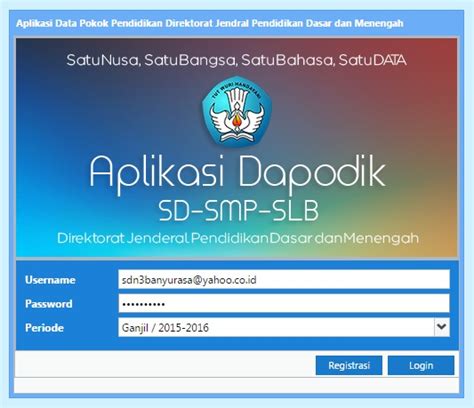
Task: Click the SD-SMP-SLB banner text
Action: click(238, 211)
